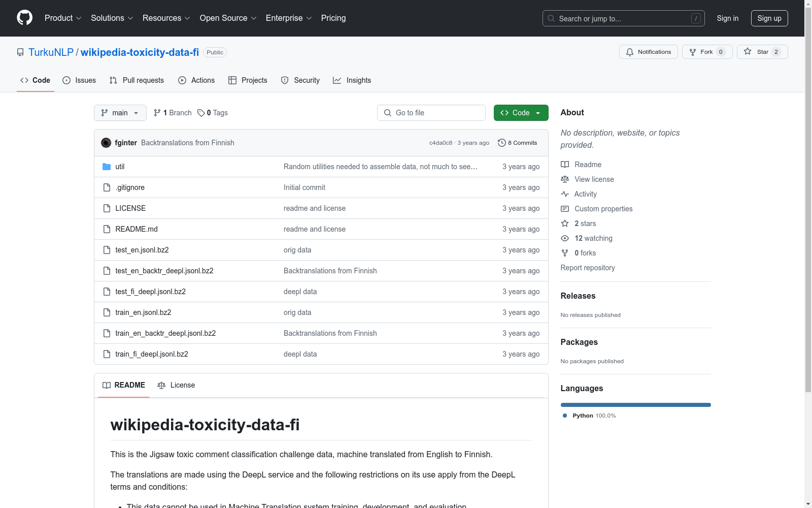The image size is (812, 508).
Task: Click the star icon beside 2 stars
Action: [565, 224]
